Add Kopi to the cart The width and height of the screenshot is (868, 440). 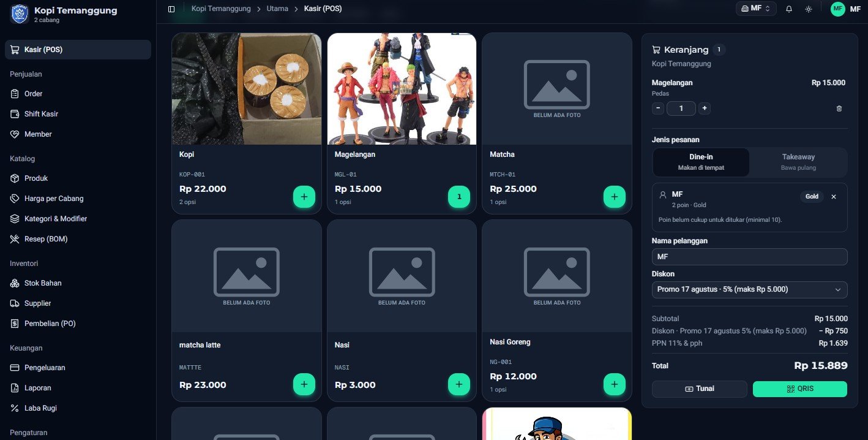[304, 197]
